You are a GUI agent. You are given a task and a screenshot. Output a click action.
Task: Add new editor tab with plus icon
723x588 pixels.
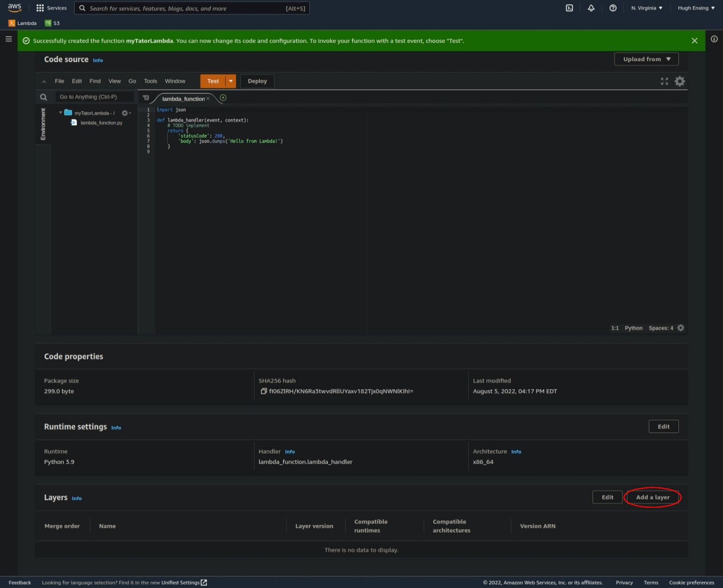(223, 98)
